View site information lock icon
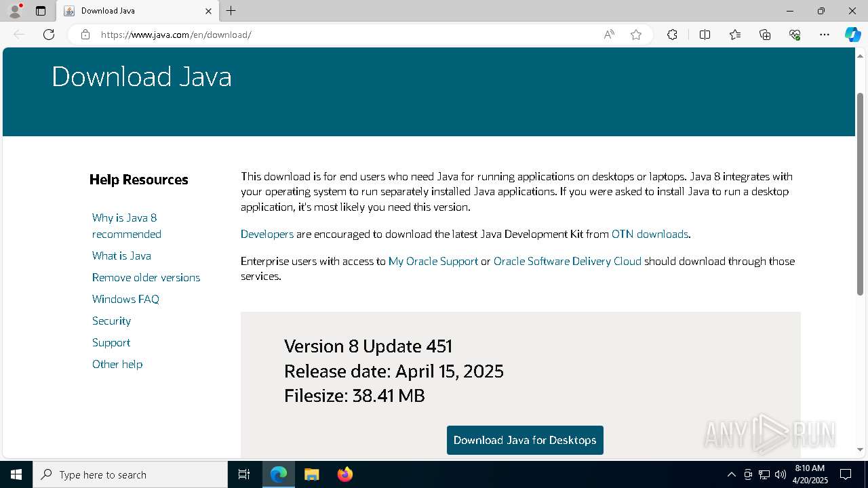This screenshot has width=868, height=488. pyautogui.click(x=85, y=35)
